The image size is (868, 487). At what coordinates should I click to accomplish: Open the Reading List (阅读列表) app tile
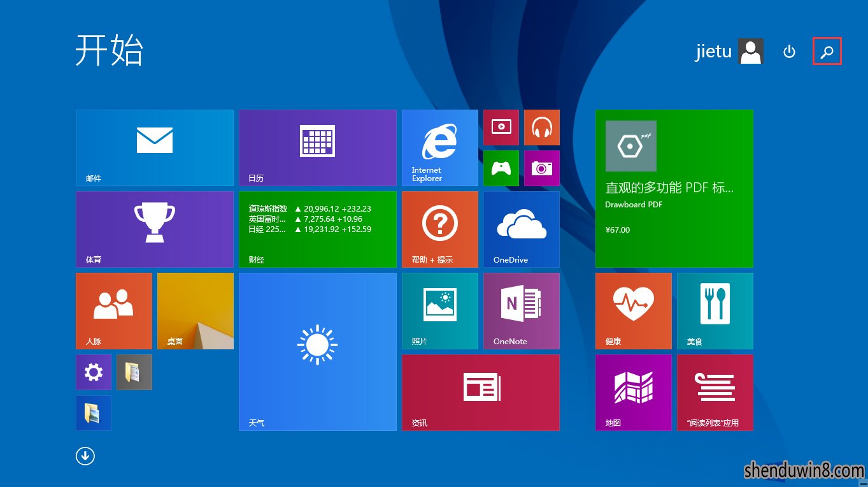coord(715,393)
